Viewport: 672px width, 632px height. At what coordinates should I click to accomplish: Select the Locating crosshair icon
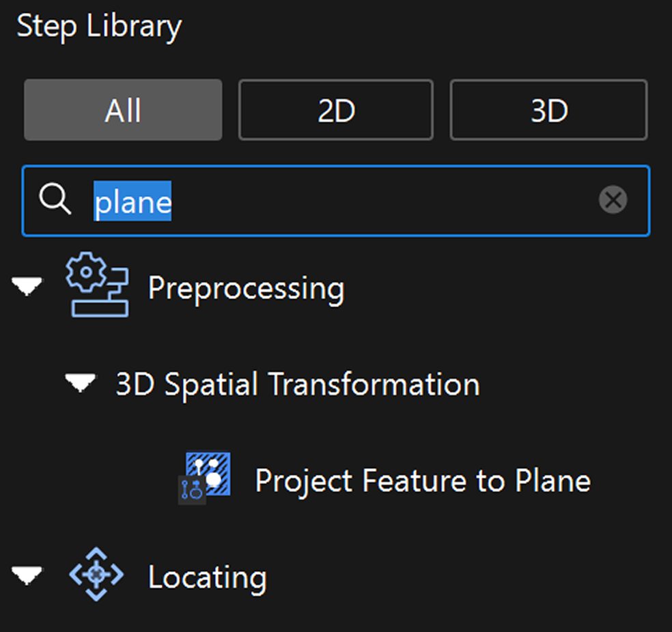pos(96,575)
